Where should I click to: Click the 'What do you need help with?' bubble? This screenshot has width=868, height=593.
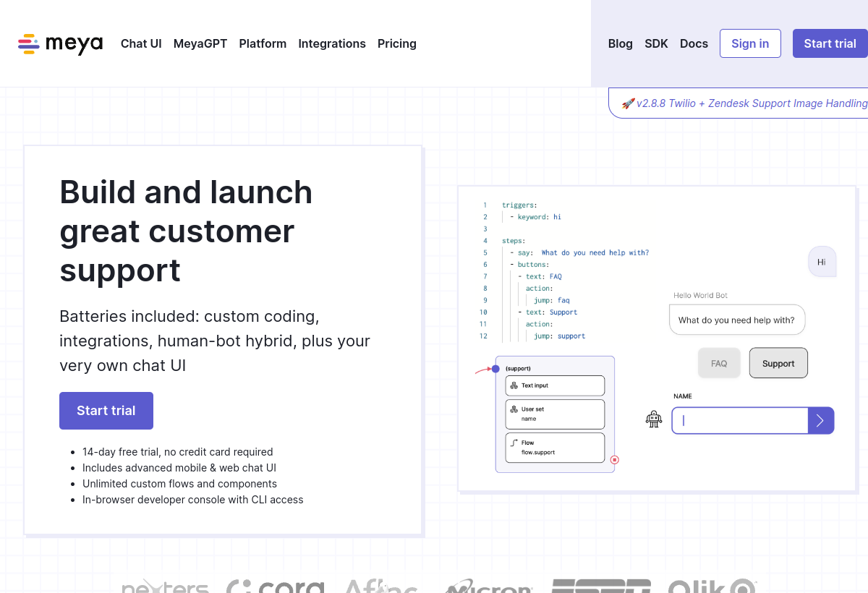[737, 320]
